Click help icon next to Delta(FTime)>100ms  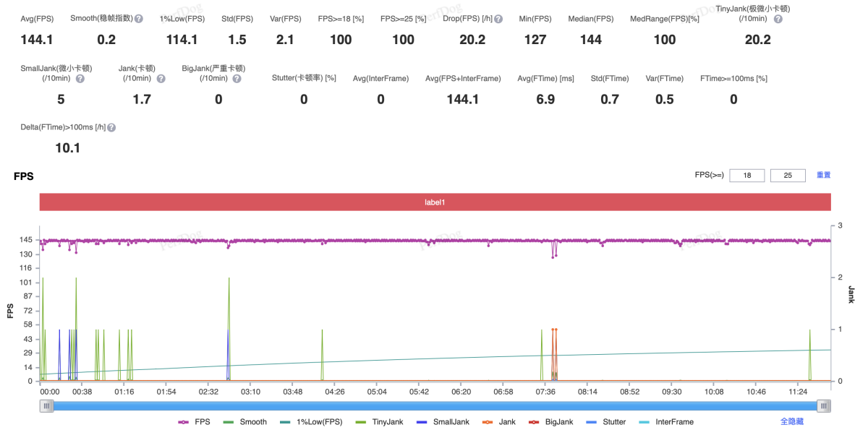point(111,127)
